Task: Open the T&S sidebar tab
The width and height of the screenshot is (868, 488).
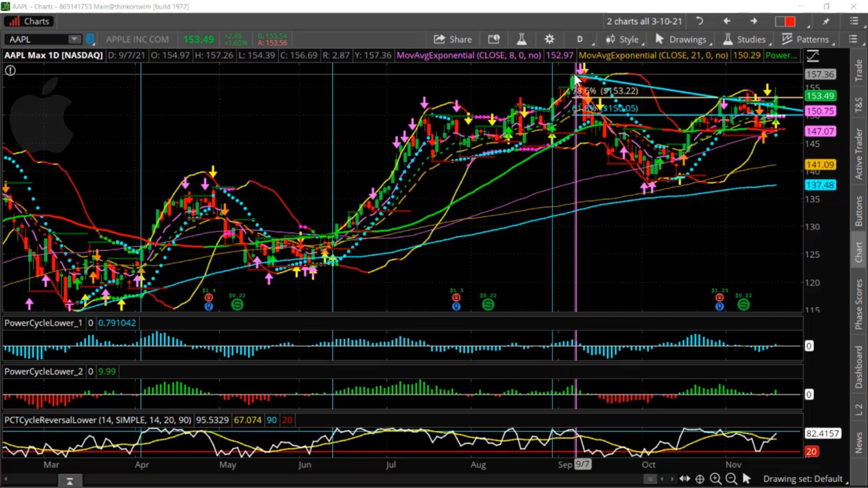Action: (858, 104)
